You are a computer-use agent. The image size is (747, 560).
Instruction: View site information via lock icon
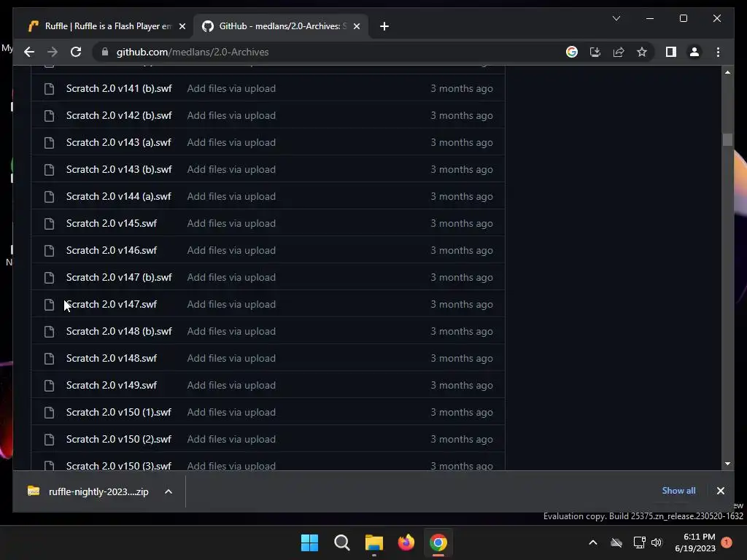[x=105, y=52]
